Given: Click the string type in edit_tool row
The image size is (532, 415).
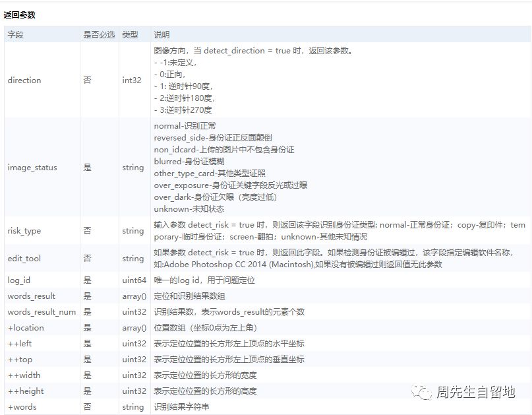Looking at the screenshot, I should click(133, 259).
